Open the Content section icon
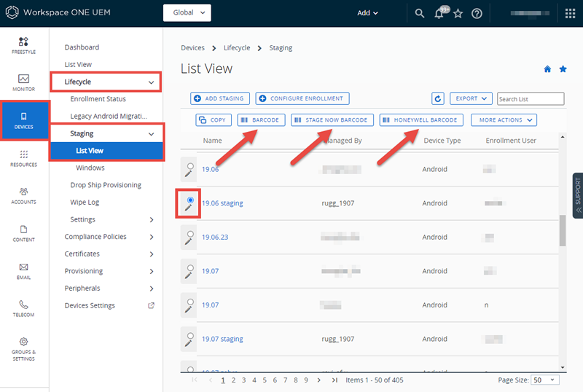 point(23,229)
